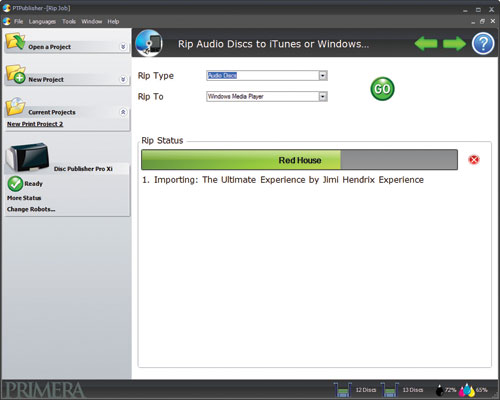
Task: Expand the New Project panel chevron
Action: coord(123,79)
